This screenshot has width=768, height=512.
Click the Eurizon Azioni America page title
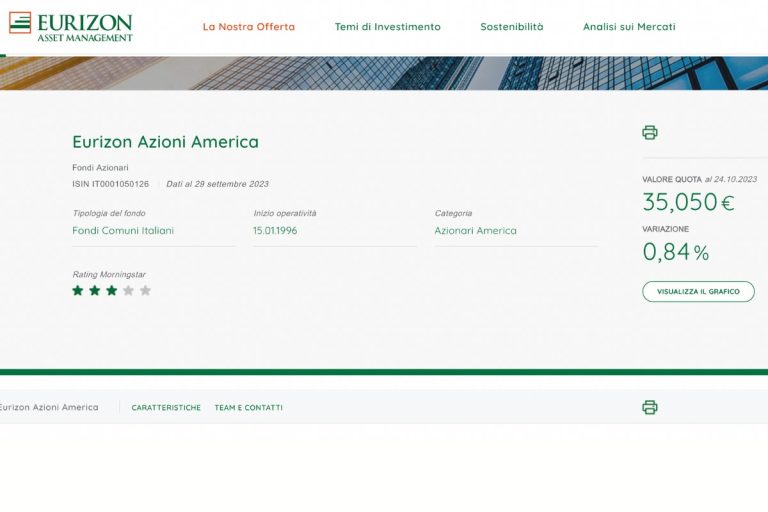166,142
